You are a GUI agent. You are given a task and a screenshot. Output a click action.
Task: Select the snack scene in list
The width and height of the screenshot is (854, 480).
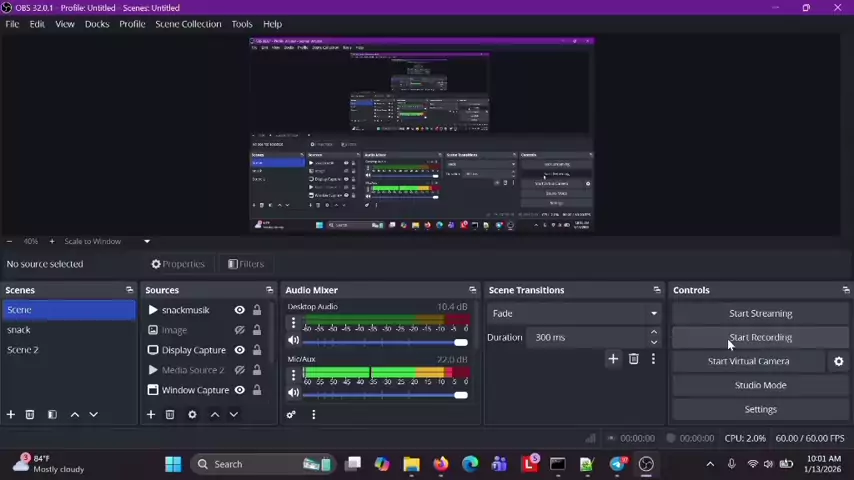pyautogui.click(x=19, y=330)
